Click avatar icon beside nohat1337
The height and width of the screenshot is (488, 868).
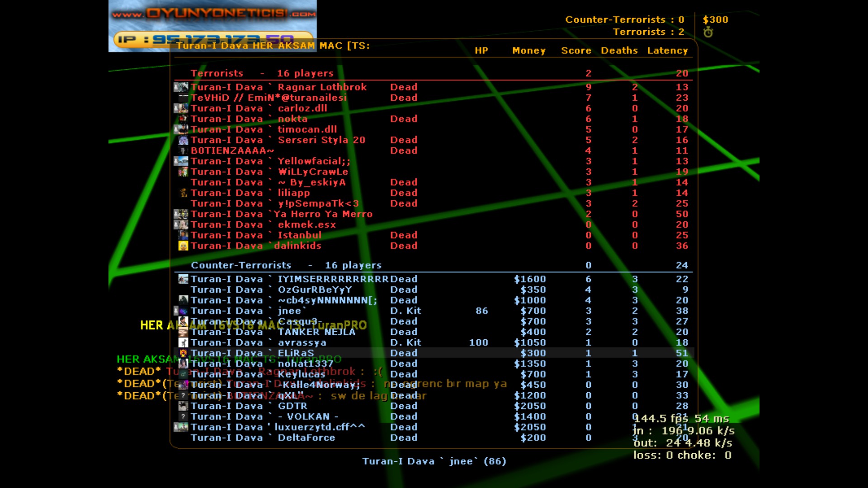[x=183, y=363]
